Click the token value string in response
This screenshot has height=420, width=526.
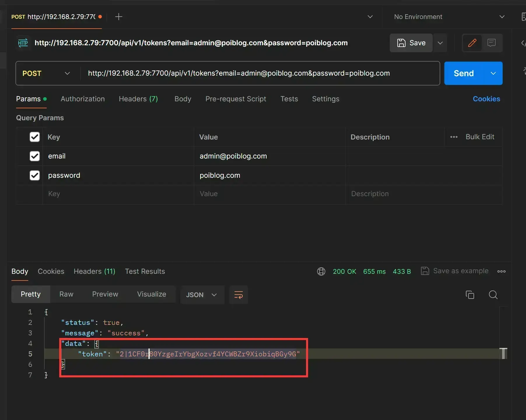(208, 354)
